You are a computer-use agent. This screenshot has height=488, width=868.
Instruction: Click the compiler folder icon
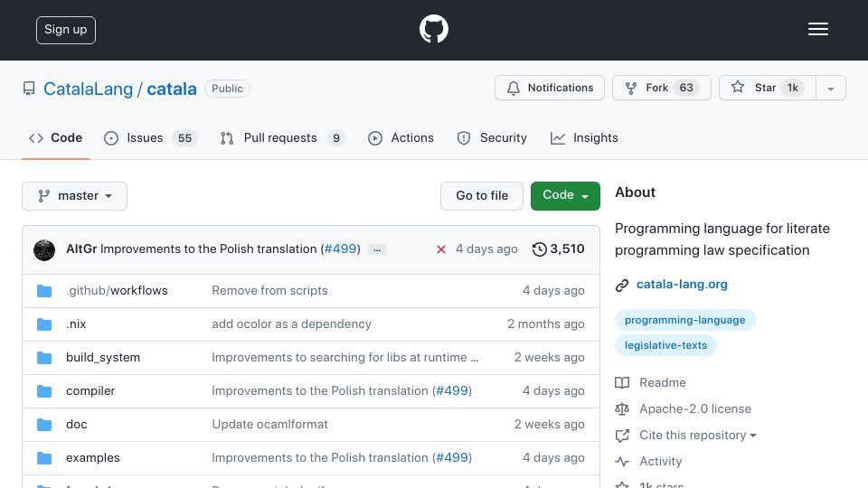click(x=44, y=391)
